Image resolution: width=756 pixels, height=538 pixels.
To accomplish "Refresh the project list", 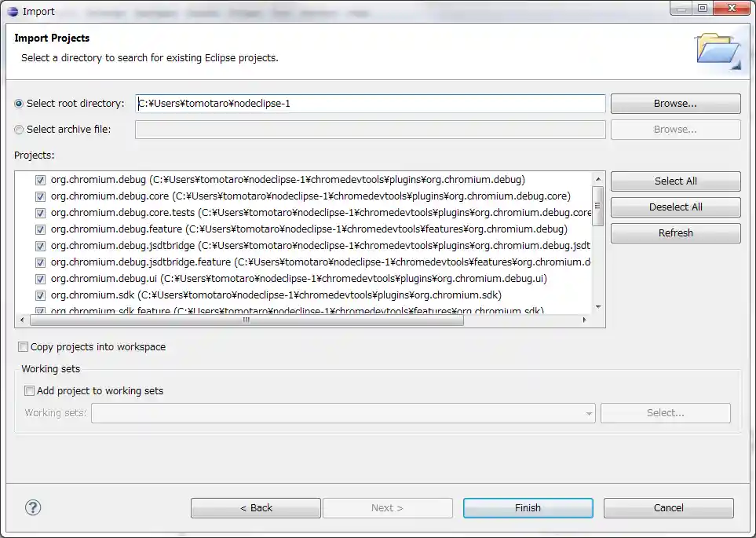I will click(x=674, y=232).
